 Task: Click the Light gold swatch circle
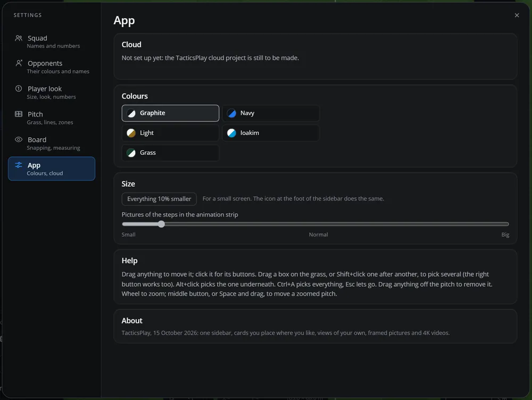coord(131,133)
